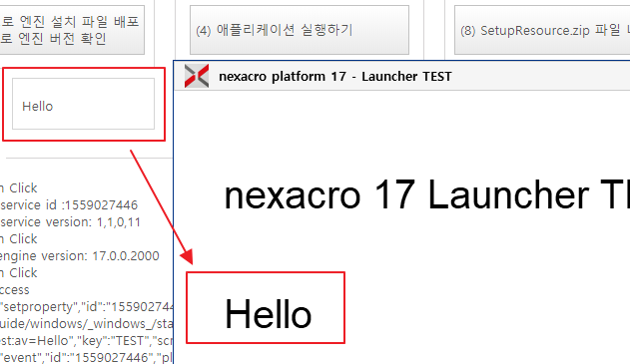Select the av=Hello","key":"TEST" log line
Viewport: 630px width, 364px height.
87,341
